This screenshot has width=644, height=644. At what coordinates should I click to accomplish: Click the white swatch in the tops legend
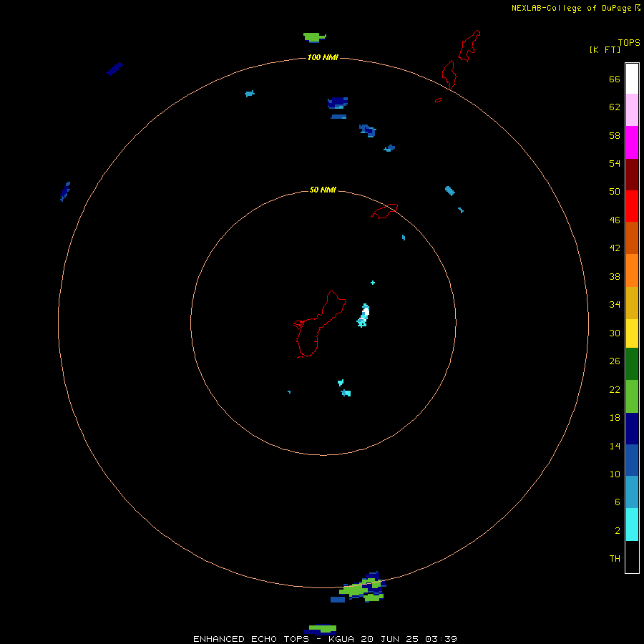pyautogui.click(x=632, y=79)
